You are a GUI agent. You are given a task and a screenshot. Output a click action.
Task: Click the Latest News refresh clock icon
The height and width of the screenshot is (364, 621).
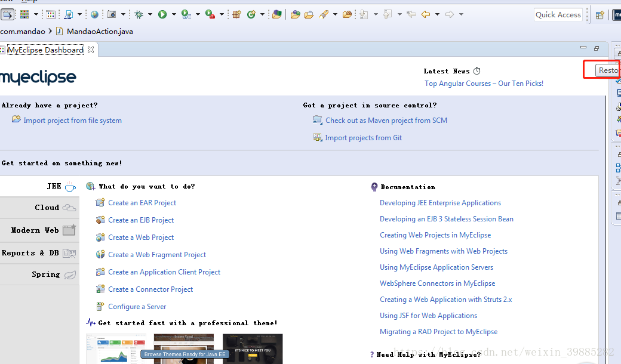(x=477, y=71)
